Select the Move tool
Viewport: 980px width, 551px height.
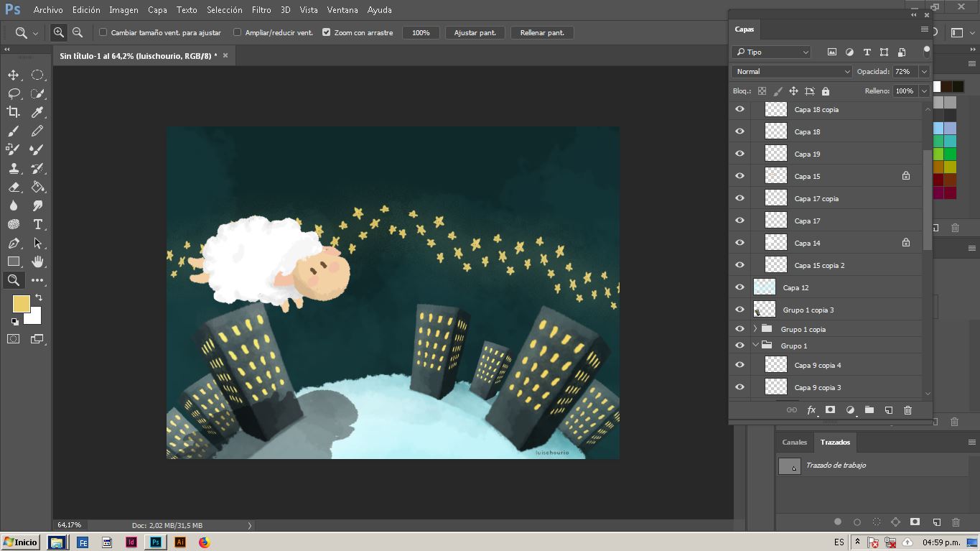tap(13, 75)
